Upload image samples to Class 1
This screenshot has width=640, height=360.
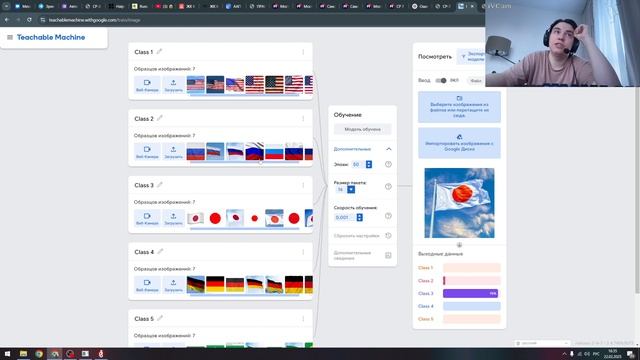click(173, 85)
